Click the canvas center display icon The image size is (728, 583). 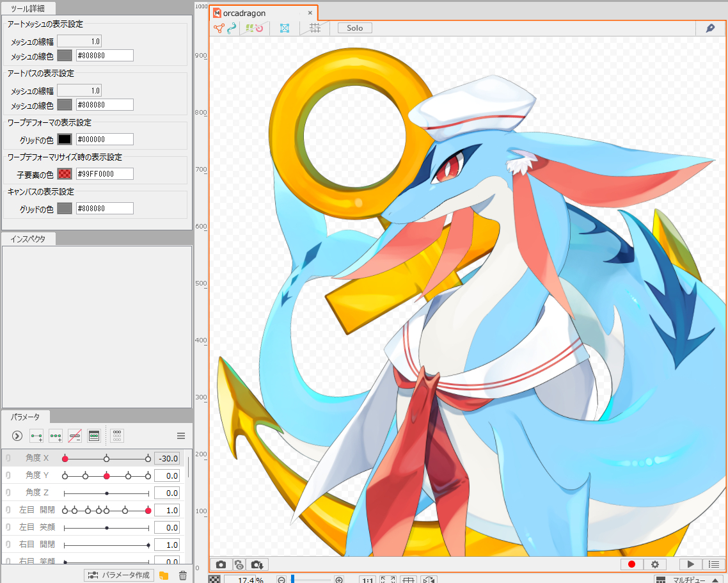409,580
